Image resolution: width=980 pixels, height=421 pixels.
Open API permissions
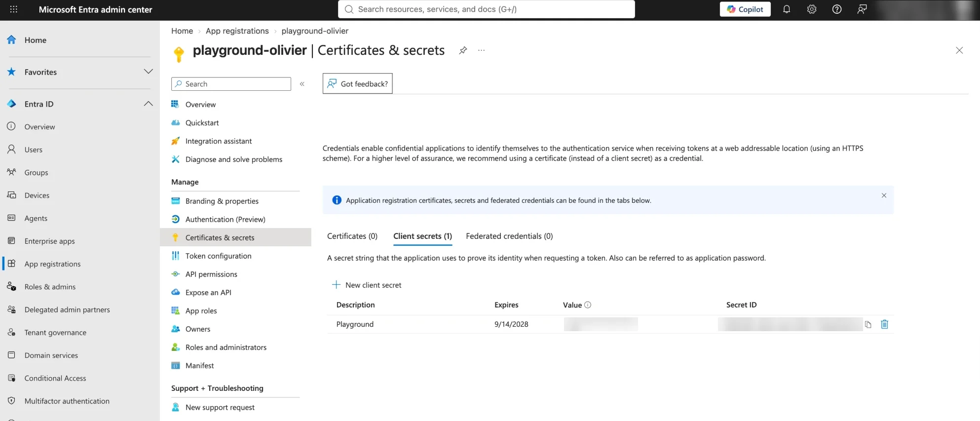point(211,274)
